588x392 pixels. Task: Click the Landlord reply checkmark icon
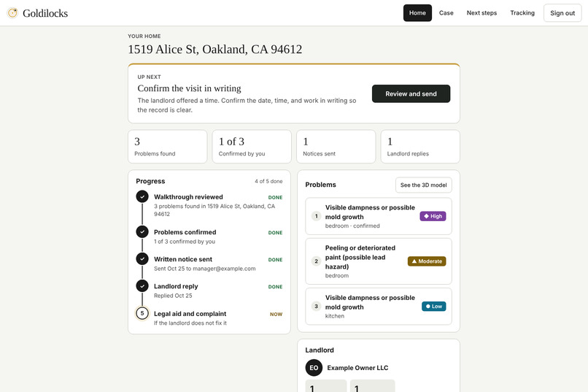(142, 286)
